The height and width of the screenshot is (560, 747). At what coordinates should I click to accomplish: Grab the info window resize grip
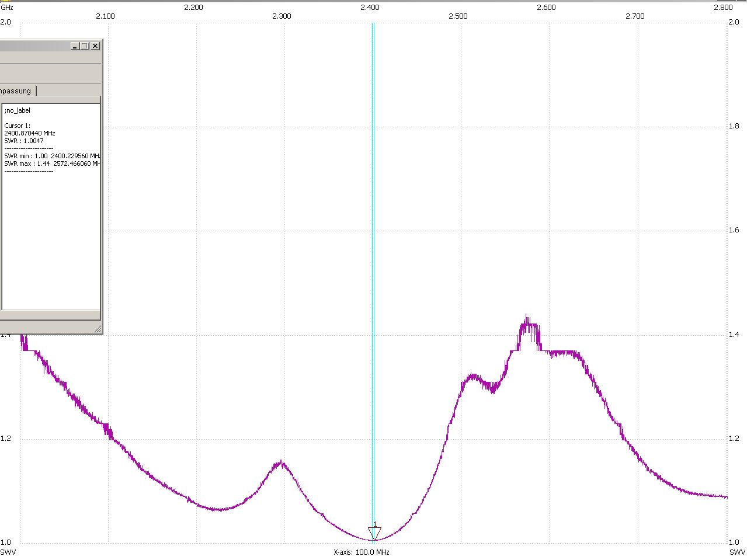point(98,330)
